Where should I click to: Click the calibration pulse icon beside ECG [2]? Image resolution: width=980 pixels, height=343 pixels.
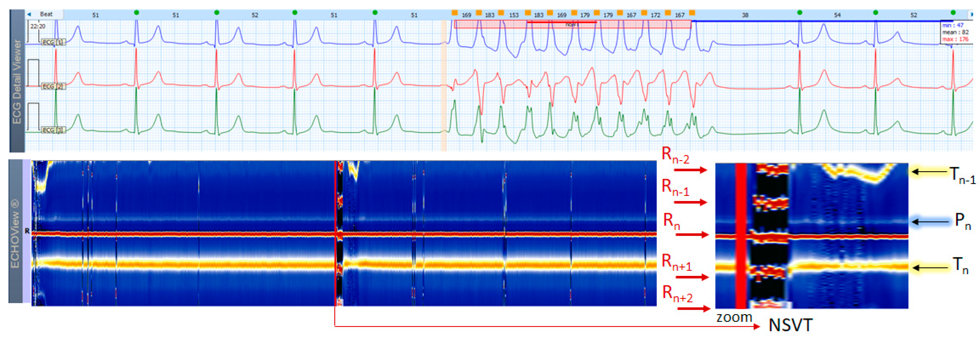(34, 72)
